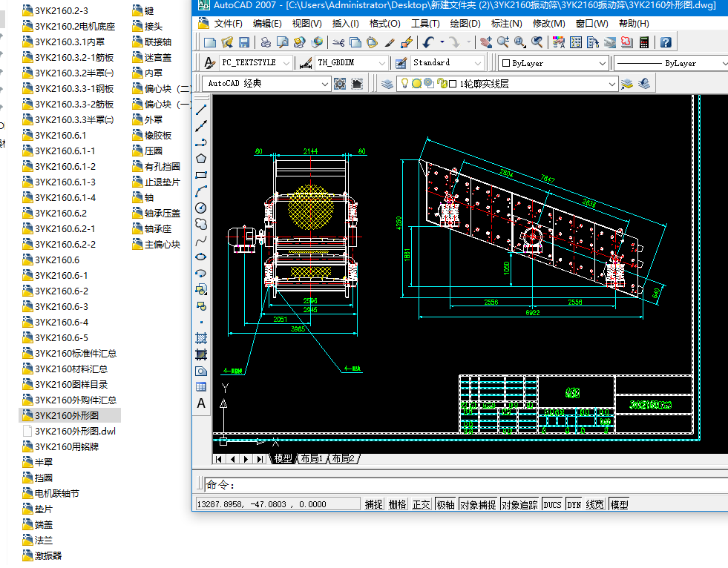Disable 对象捕捉 object snap
The height and width of the screenshot is (568, 728).
pos(478,504)
